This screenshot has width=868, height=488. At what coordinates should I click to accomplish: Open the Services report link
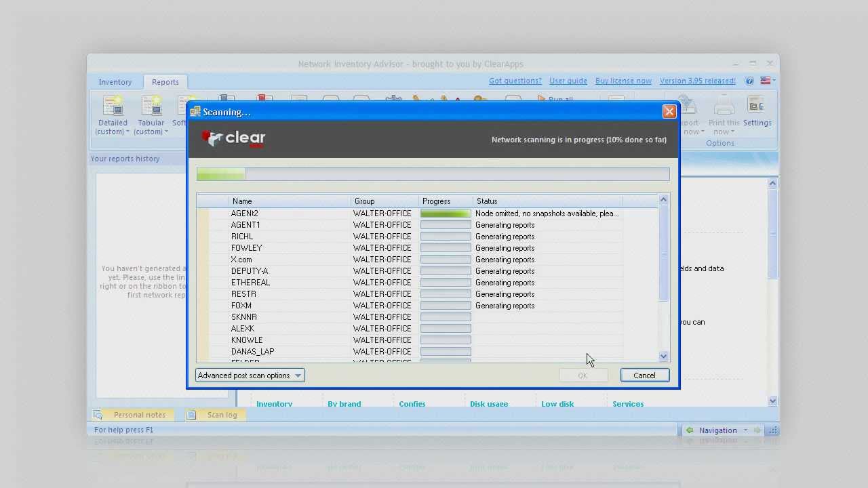pyautogui.click(x=628, y=404)
